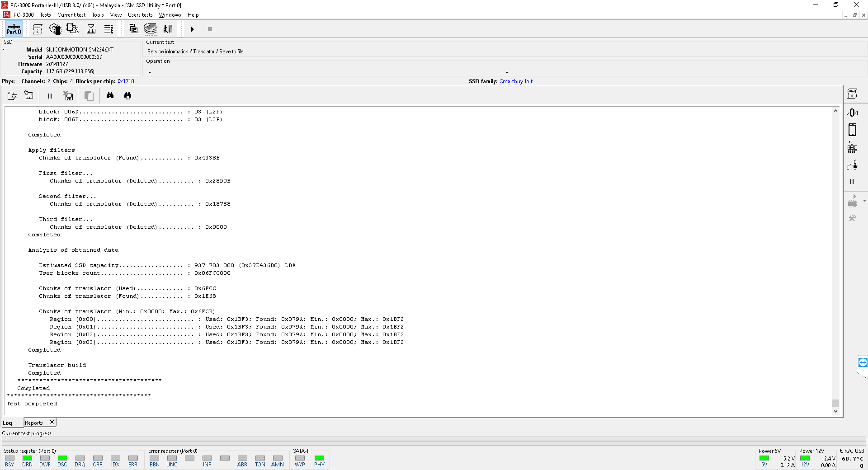Open the Tests menu
868x470 pixels.
(x=45, y=15)
